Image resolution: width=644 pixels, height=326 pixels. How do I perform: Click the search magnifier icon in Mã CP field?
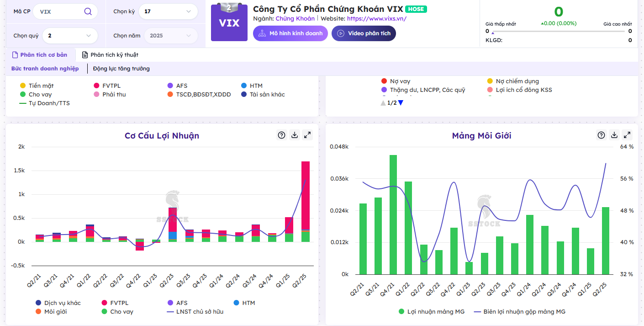(88, 11)
